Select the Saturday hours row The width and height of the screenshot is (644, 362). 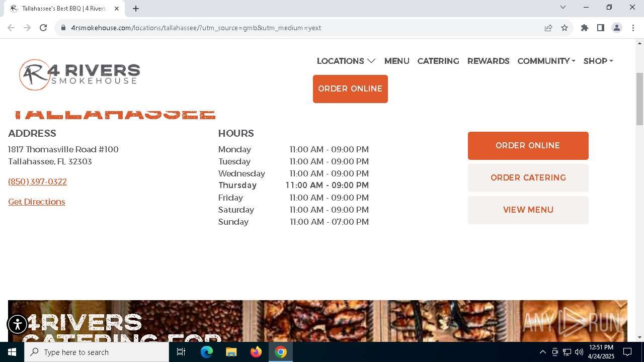coord(293,210)
